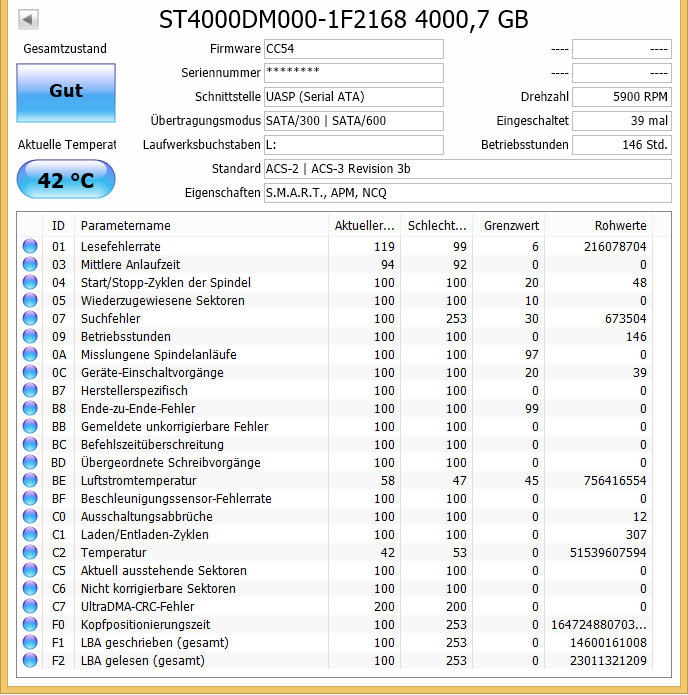688x695 pixels.
Task: Click the status circle for Suchfehler
Action: pos(30,318)
